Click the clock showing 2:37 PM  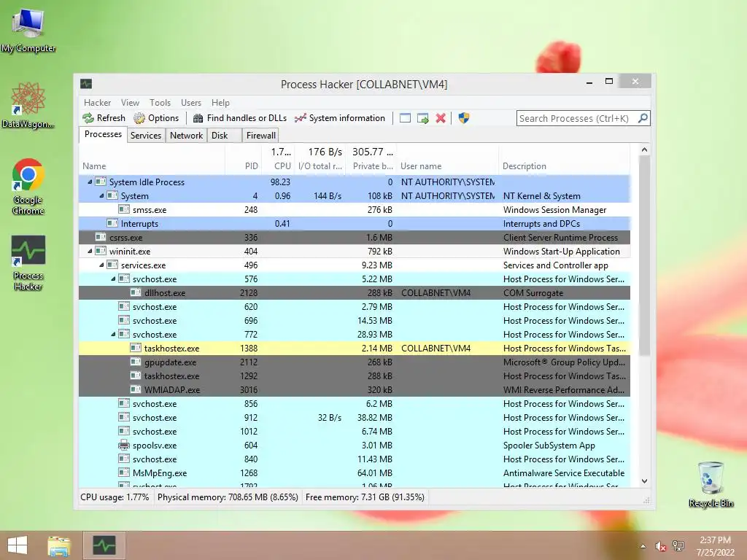point(715,540)
